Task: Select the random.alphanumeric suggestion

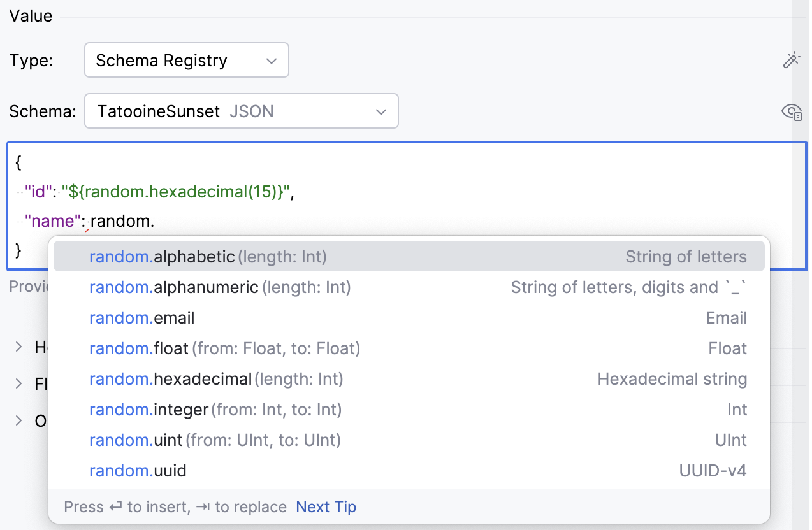Action: 170,287
